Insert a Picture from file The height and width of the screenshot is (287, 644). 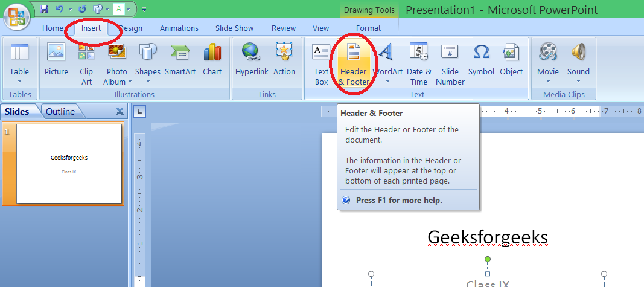(x=56, y=60)
